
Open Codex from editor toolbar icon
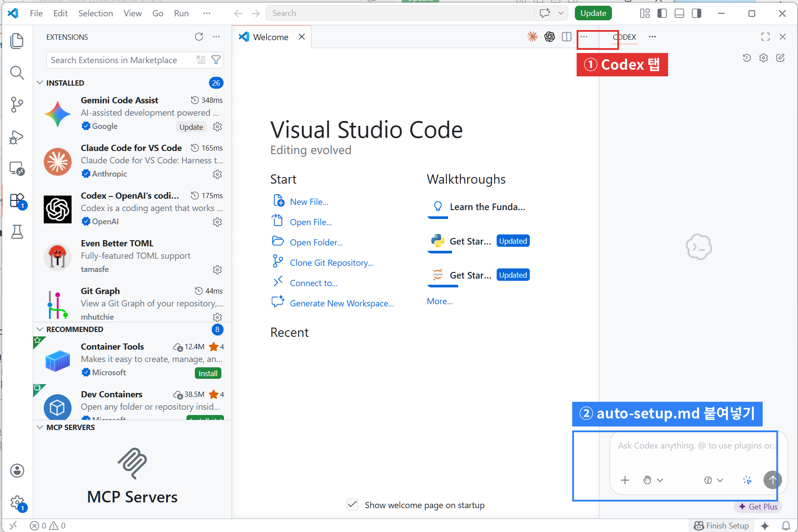[550, 37]
